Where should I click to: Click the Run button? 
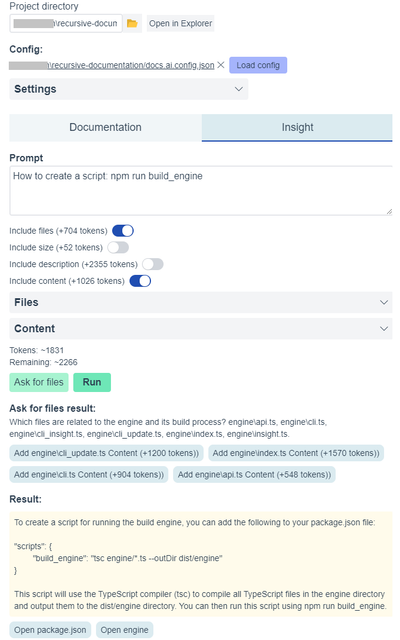92,382
